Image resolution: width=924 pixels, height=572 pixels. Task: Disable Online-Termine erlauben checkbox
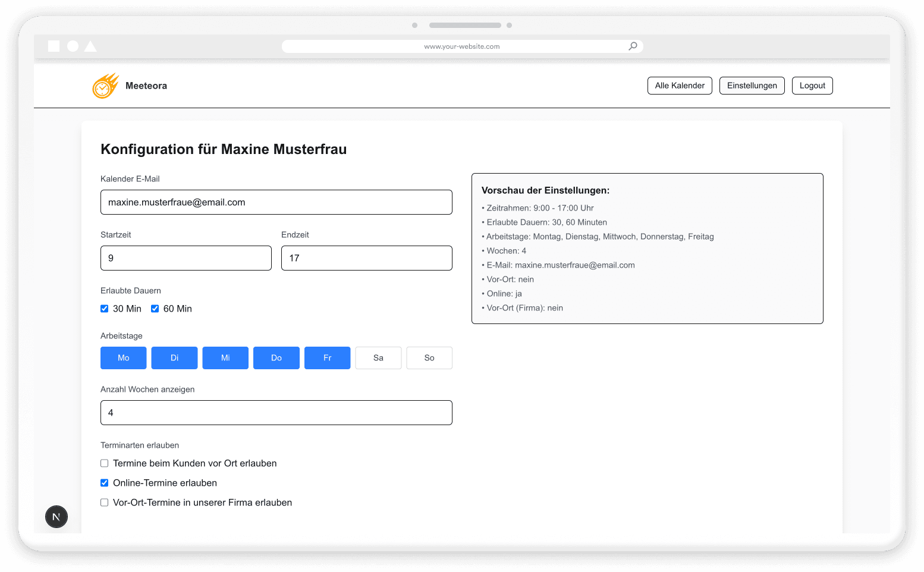point(105,483)
